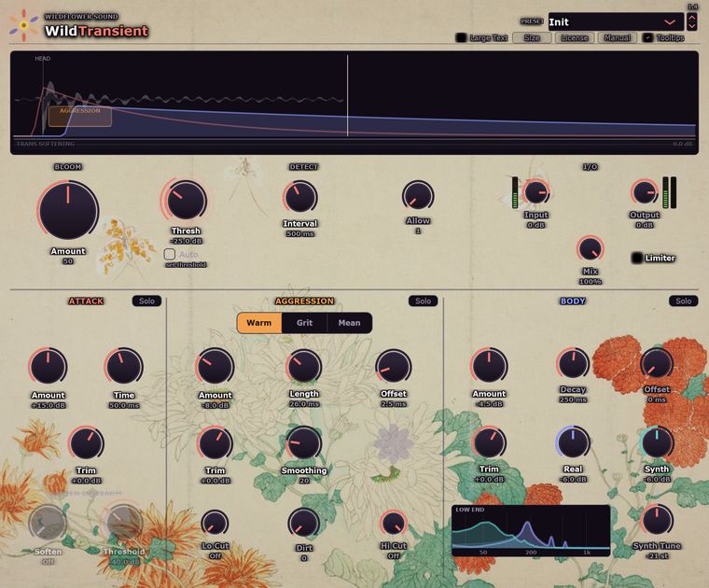The image size is (709, 588).
Task: Click the Synth level knob
Action: (657, 441)
